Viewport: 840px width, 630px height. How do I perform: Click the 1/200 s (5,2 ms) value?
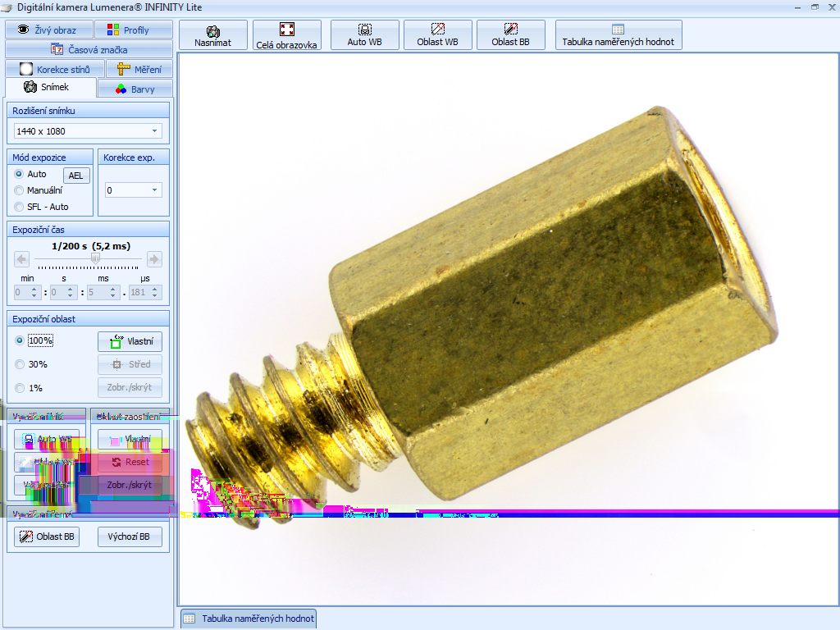click(x=91, y=246)
